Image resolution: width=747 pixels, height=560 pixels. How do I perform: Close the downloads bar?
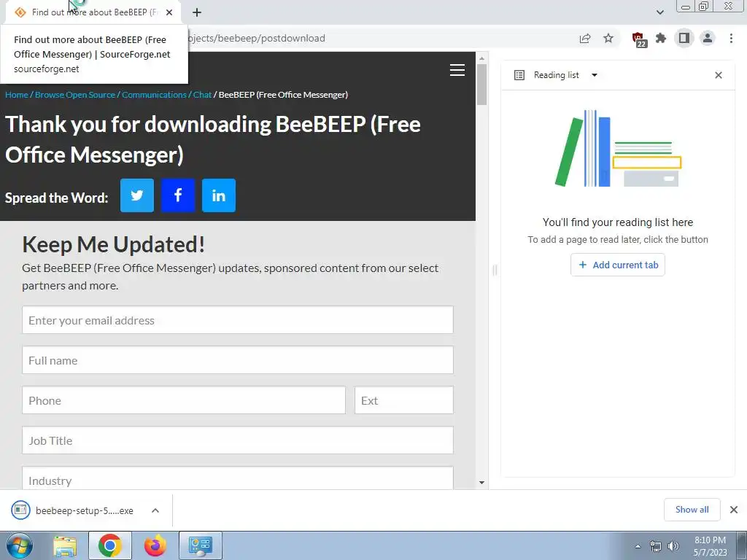tap(734, 510)
